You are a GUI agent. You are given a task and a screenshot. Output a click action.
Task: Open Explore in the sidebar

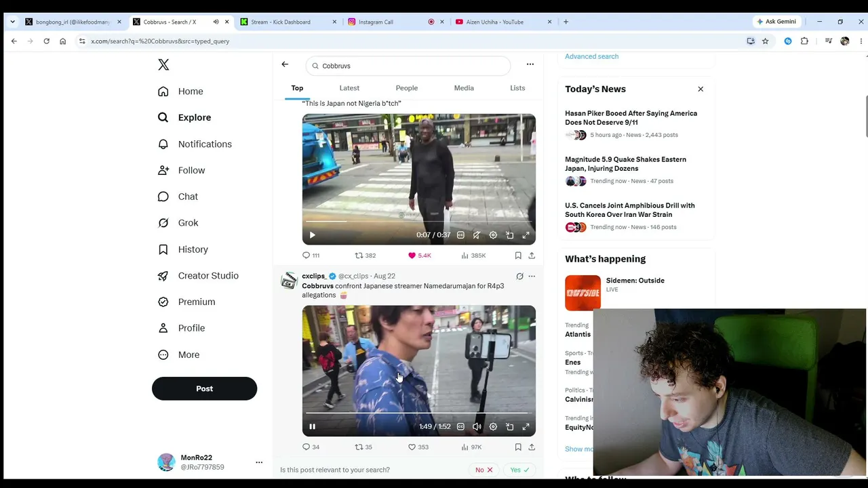(184, 118)
